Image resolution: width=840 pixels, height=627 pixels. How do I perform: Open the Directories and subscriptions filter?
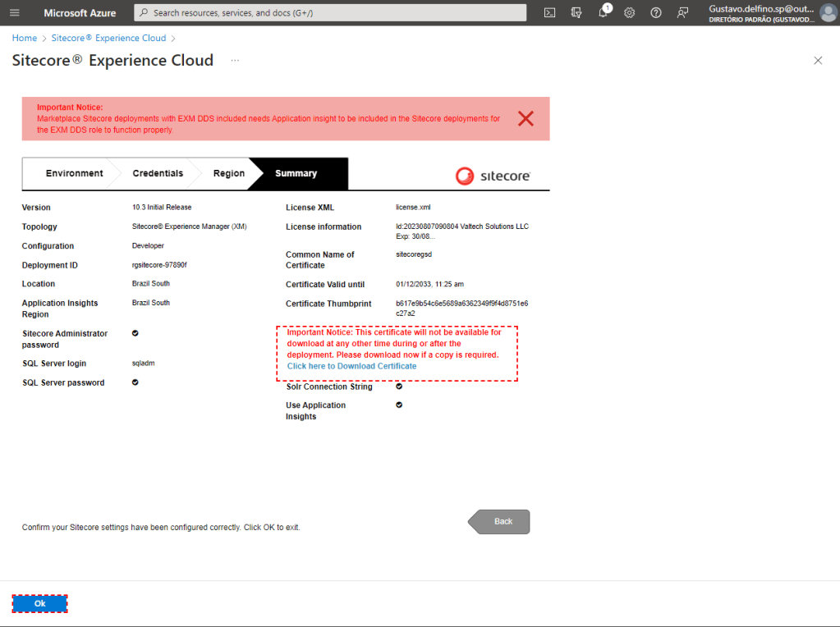point(576,13)
